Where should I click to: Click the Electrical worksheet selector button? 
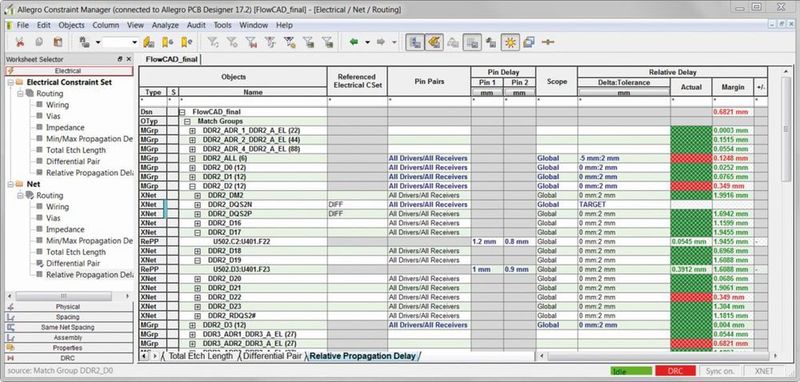click(x=68, y=71)
